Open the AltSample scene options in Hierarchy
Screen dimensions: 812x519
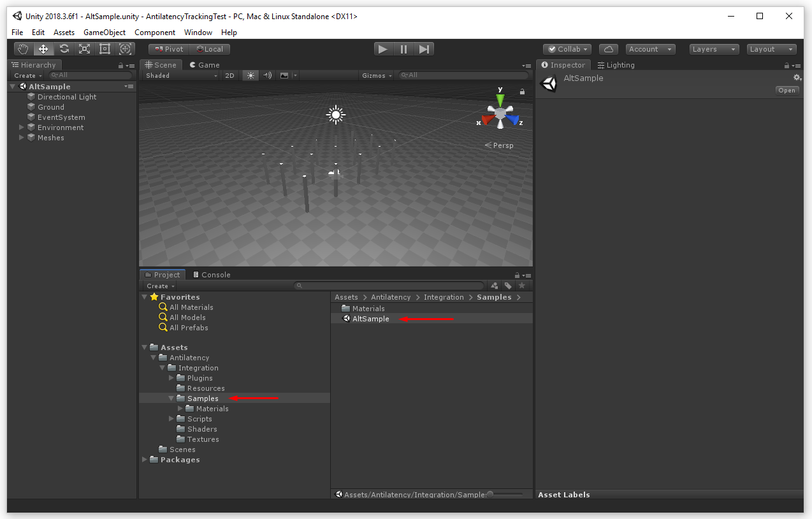(x=129, y=86)
